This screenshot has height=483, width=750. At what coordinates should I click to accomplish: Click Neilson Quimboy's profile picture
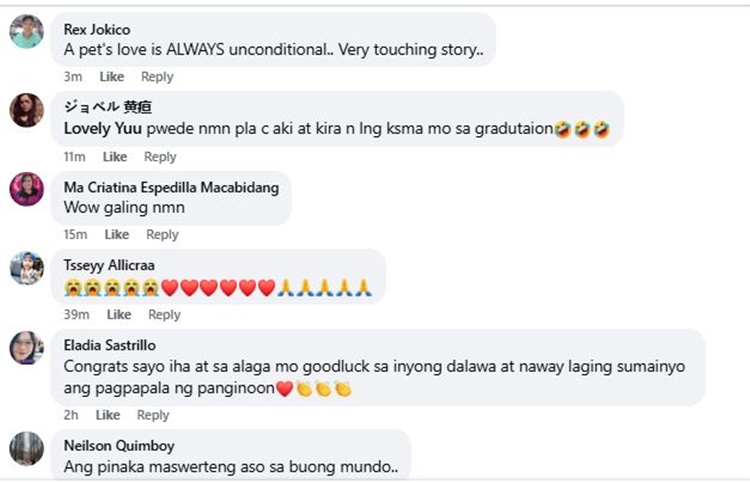(x=26, y=448)
